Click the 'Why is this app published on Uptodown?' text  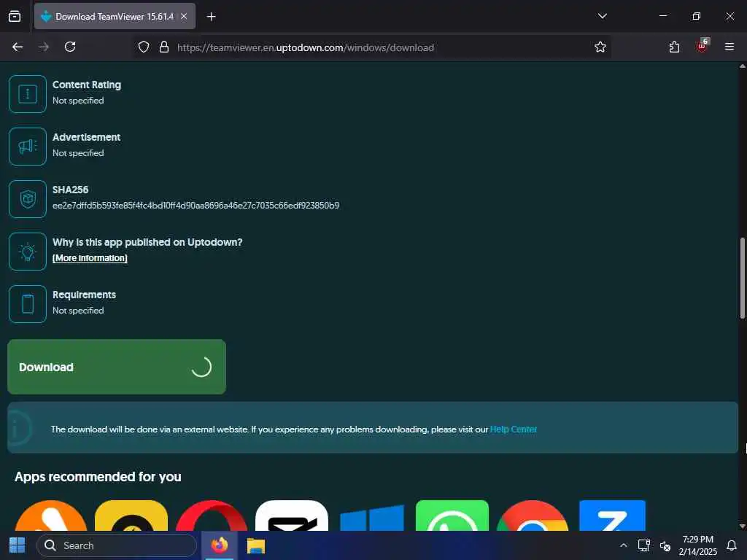tap(147, 242)
